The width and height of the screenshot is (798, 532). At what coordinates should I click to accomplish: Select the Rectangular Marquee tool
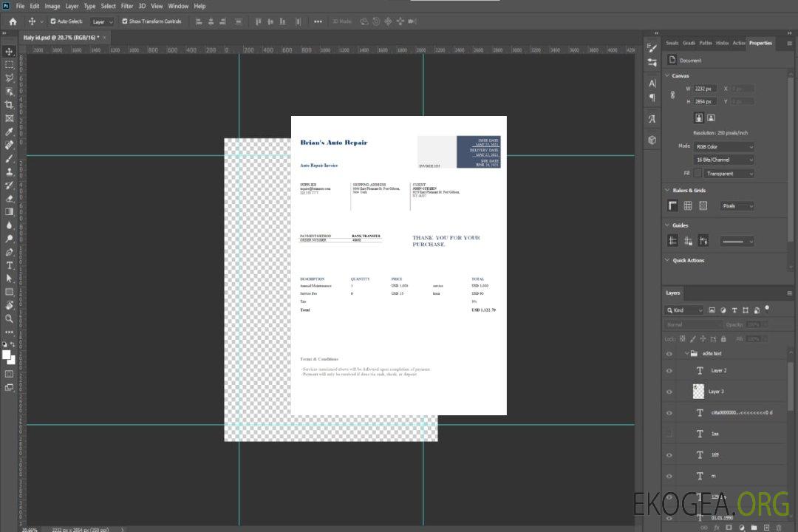click(9, 65)
